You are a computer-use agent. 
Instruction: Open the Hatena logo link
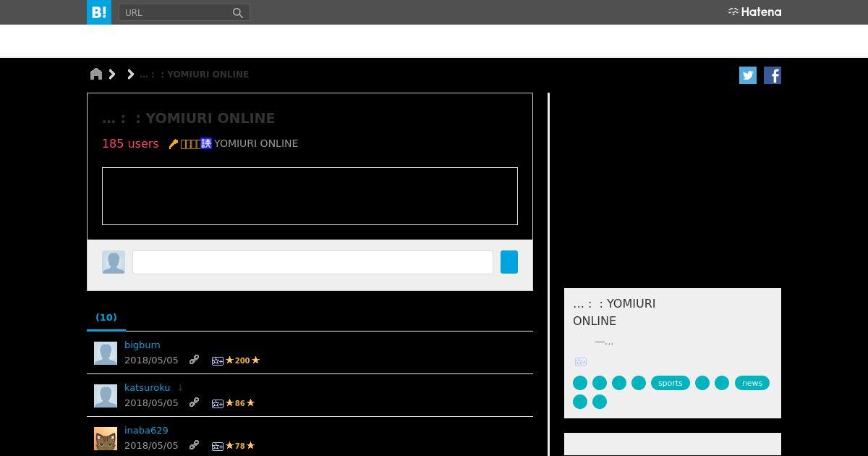point(754,12)
